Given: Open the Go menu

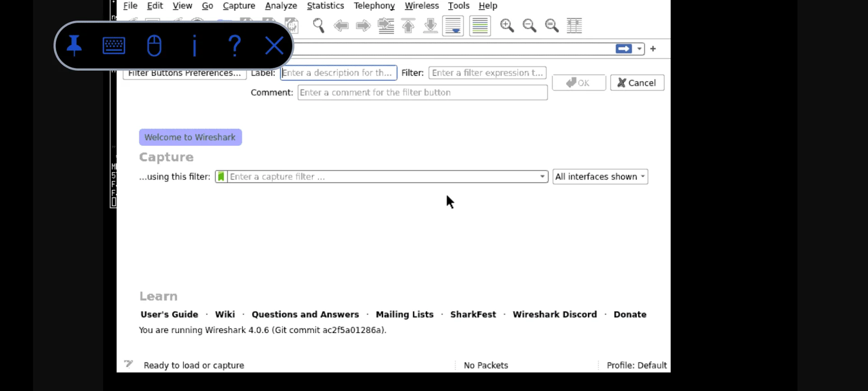Looking at the screenshot, I should [208, 5].
